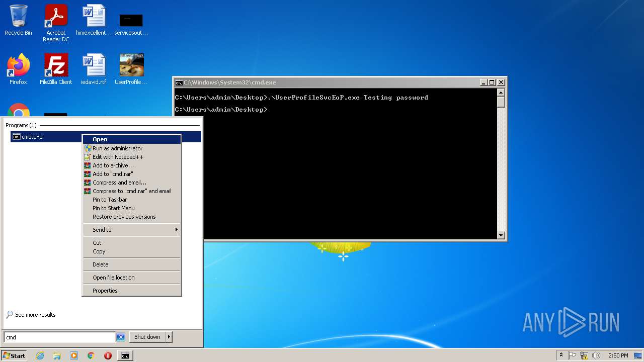
Task: Maximize the cmd.exe window
Action: 492,82
